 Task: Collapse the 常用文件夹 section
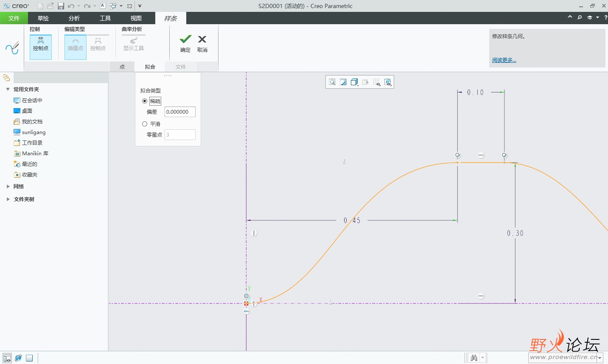pyautogui.click(x=8, y=90)
